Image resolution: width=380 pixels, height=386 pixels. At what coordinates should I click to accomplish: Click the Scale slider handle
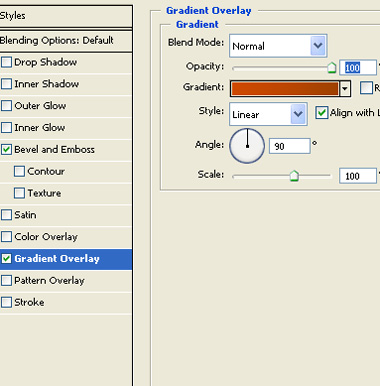[x=294, y=176]
